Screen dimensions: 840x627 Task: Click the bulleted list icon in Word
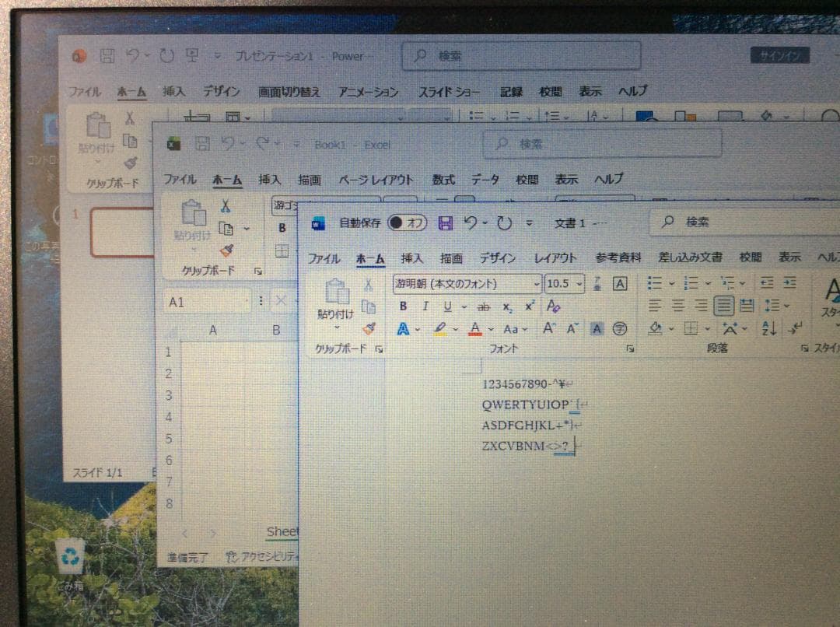pos(654,282)
